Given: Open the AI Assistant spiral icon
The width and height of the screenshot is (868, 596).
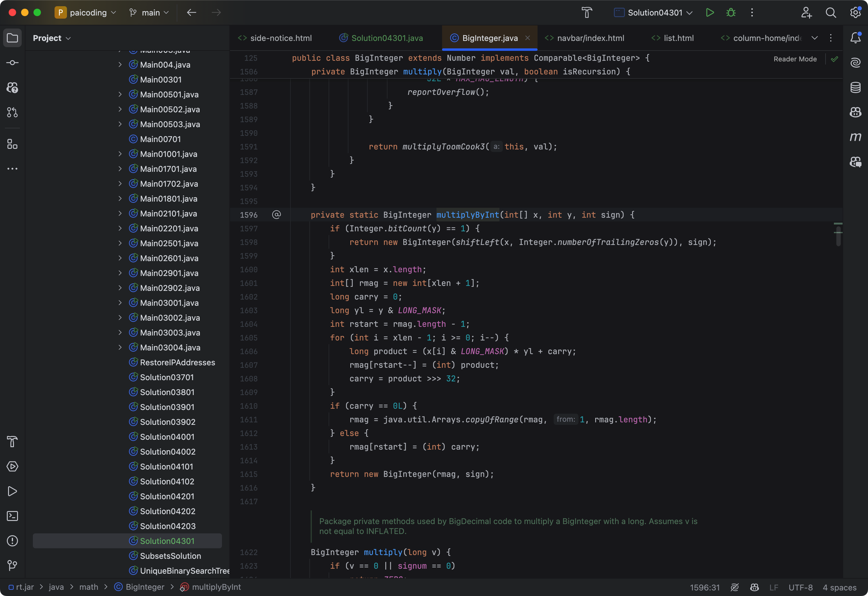Looking at the screenshot, I should coord(855,63).
